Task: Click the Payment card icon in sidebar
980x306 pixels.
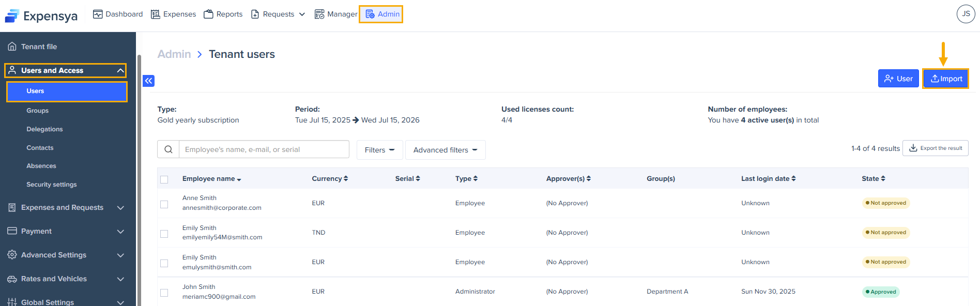Action: coord(12,231)
